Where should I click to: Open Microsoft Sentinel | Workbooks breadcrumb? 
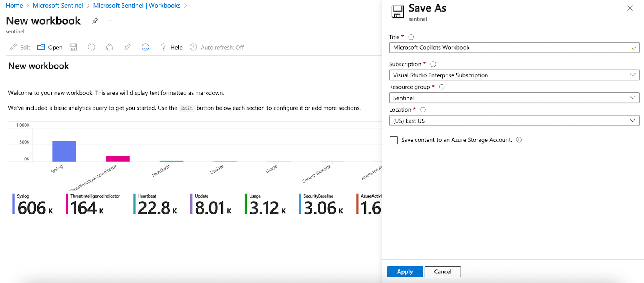tap(137, 6)
